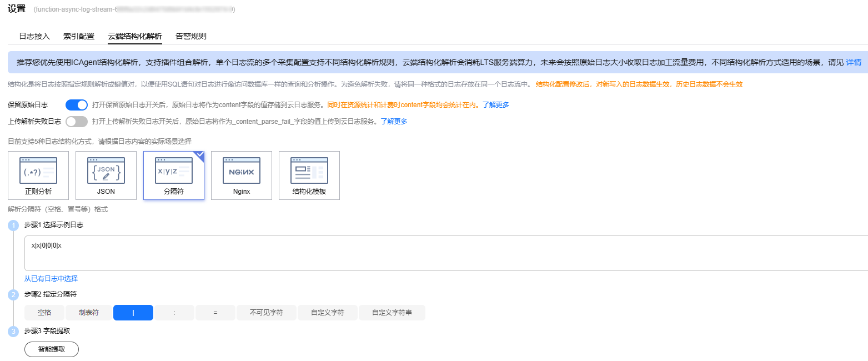Image resolution: width=868 pixels, height=361 pixels.
Task: Select the 制表符 delimiter option
Action: 88,313
